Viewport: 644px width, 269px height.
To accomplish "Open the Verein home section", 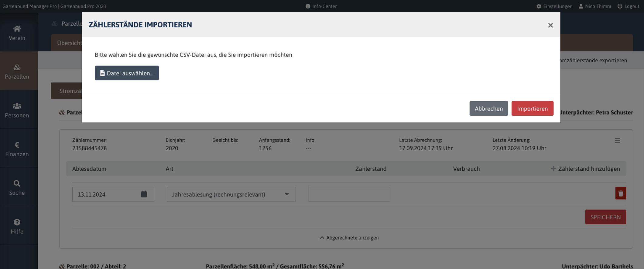I will point(17,33).
